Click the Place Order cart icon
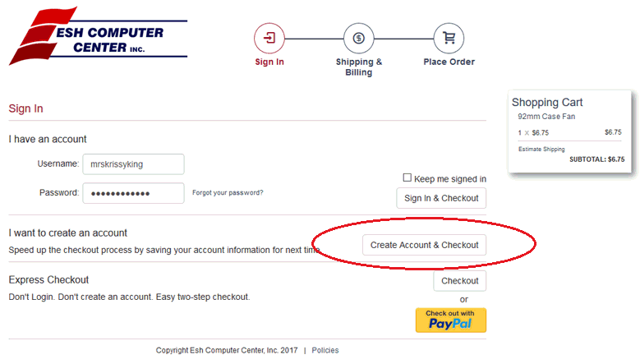The height and width of the screenshot is (364, 640). (449, 38)
